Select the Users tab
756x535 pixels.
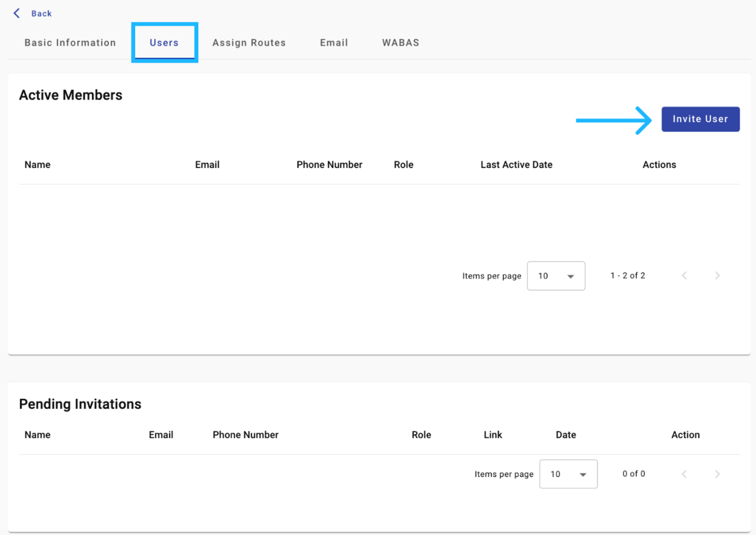(164, 43)
